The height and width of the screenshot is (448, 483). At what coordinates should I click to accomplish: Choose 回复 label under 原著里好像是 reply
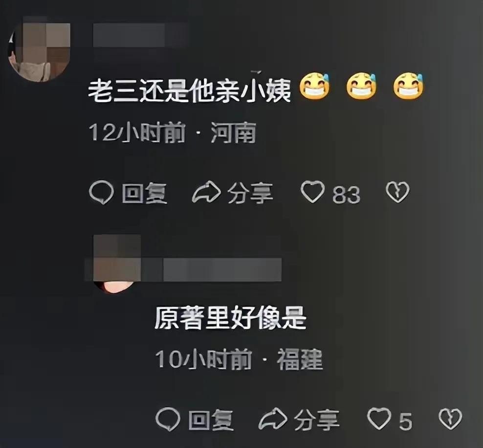[x=211, y=420]
